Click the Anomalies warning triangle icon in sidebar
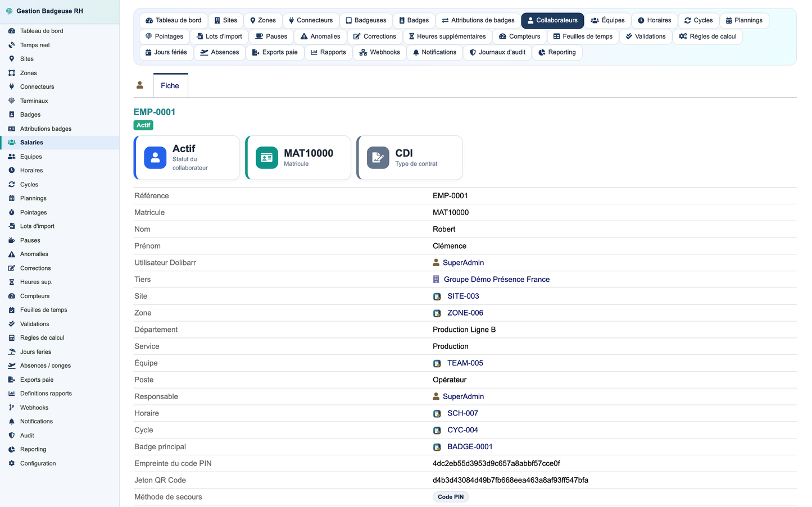 coord(11,254)
